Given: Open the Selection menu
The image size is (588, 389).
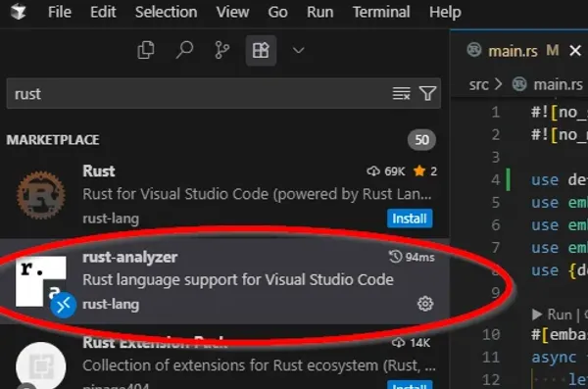Looking at the screenshot, I should tap(167, 12).
